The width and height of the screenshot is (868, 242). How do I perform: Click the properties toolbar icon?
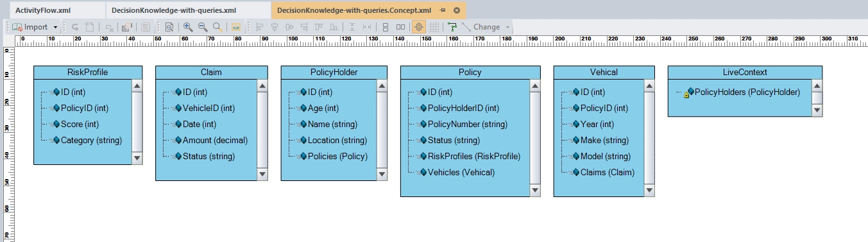126,27
